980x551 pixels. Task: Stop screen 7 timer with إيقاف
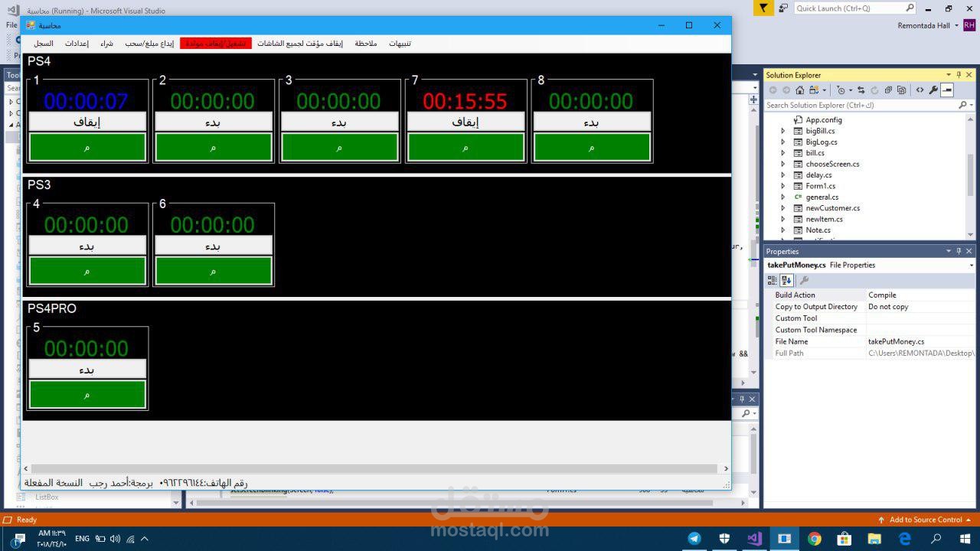[x=465, y=121]
